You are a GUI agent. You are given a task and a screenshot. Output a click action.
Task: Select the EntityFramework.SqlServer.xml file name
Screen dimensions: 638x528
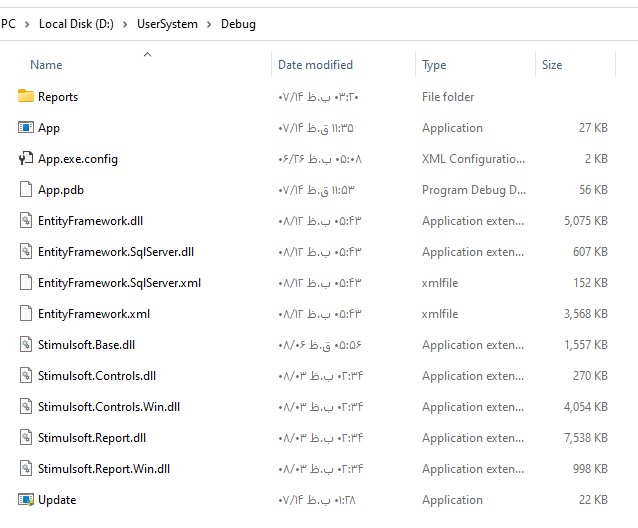[119, 283]
